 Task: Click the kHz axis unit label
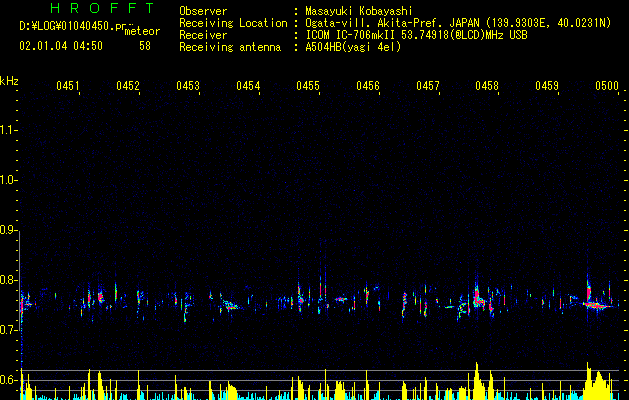coord(9,81)
